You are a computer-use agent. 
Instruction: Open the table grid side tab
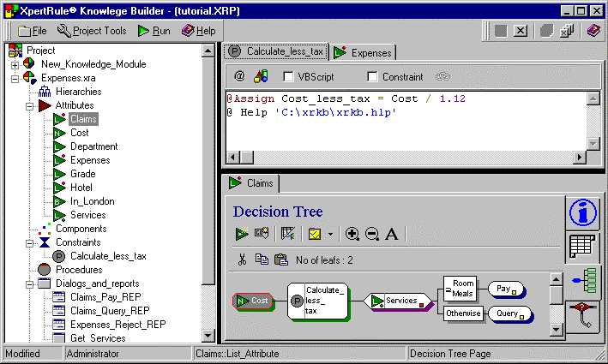click(582, 248)
